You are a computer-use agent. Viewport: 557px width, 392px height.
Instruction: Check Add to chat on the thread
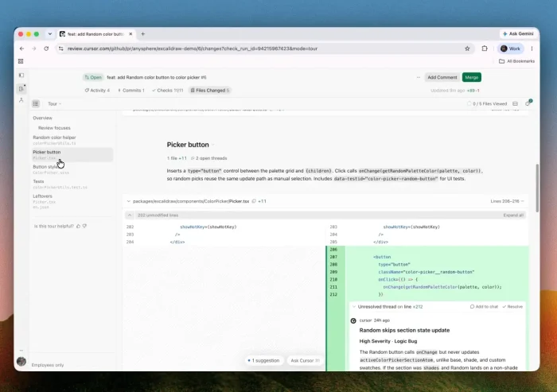click(x=484, y=306)
